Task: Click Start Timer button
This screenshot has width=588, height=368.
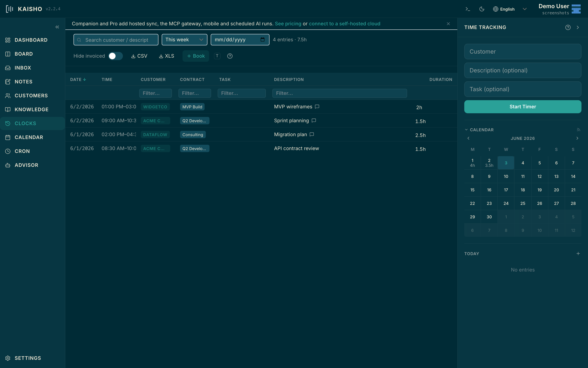Action: (523, 107)
